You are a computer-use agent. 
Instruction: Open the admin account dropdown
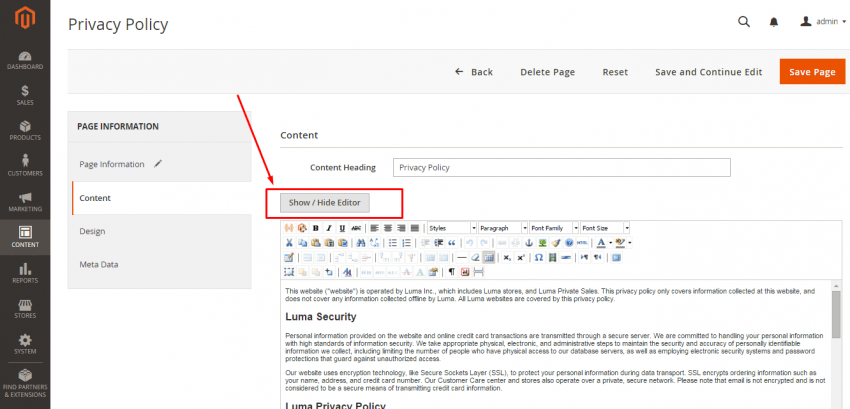pyautogui.click(x=823, y=22)
